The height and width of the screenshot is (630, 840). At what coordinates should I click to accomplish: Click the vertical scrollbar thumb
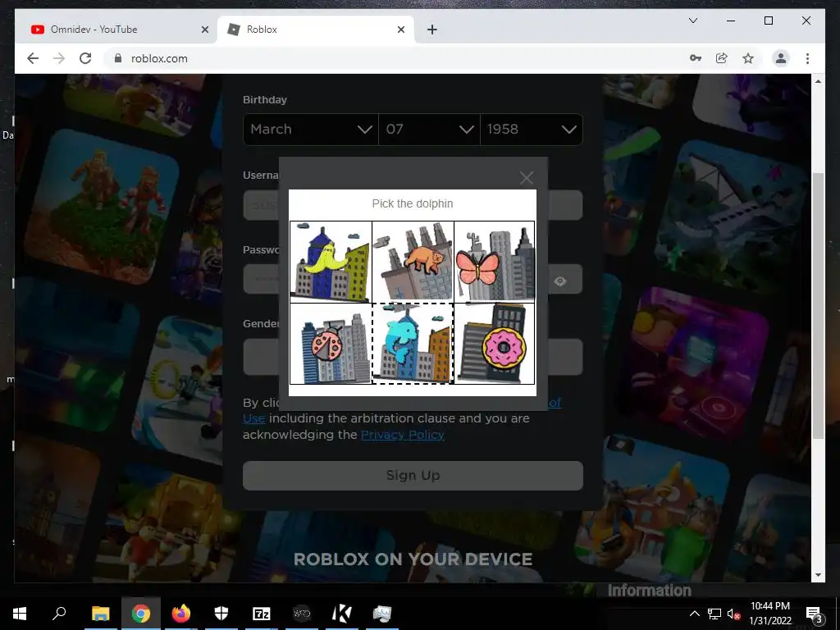point(818,305)
